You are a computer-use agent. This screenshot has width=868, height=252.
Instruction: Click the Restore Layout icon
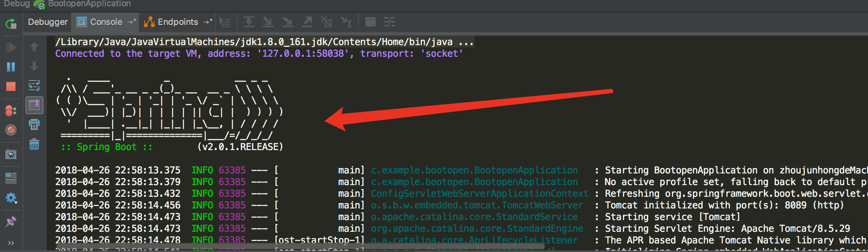coord(11,178)
